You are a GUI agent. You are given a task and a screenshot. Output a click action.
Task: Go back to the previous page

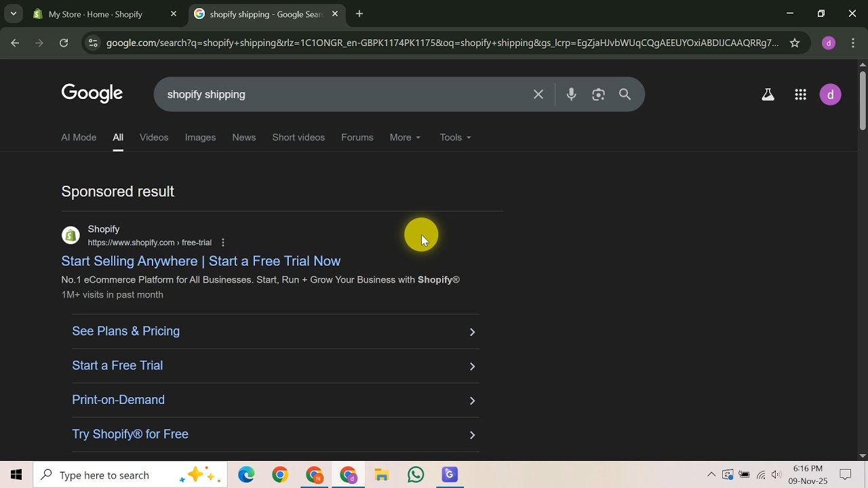pos(15,43)
